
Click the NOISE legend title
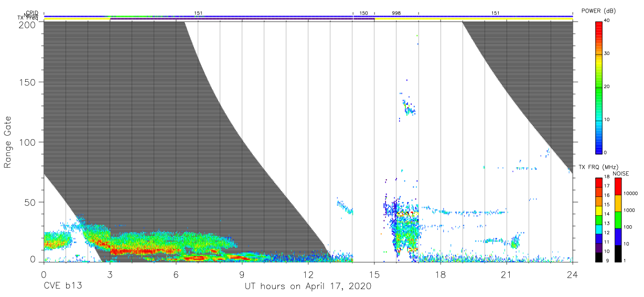(621, 173)
